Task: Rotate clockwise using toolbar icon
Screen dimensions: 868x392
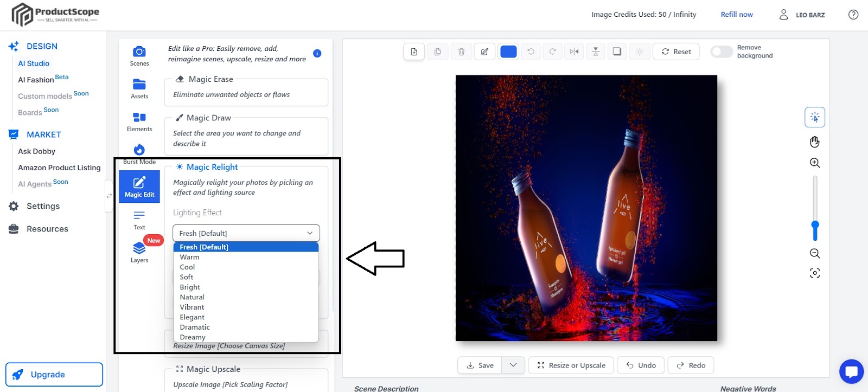Action: [x=552, y=52]
